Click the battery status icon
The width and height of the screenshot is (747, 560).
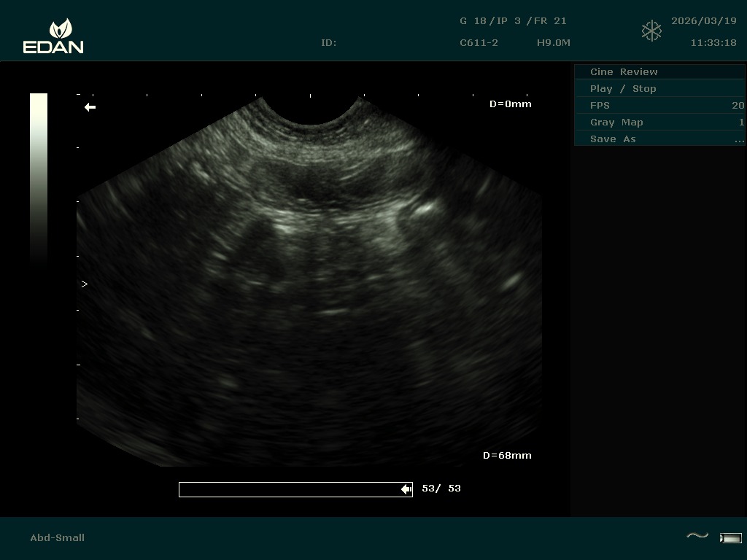pos(730,538)
